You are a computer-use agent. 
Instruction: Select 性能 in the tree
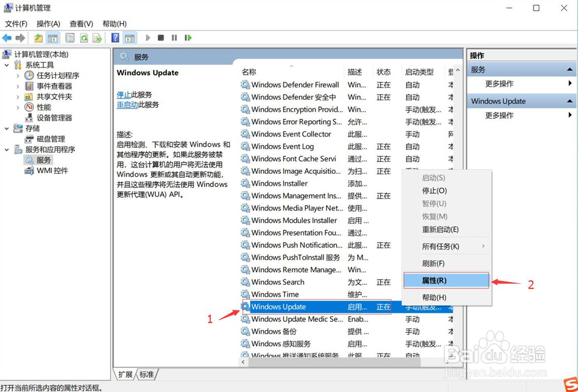click(44, 107)
